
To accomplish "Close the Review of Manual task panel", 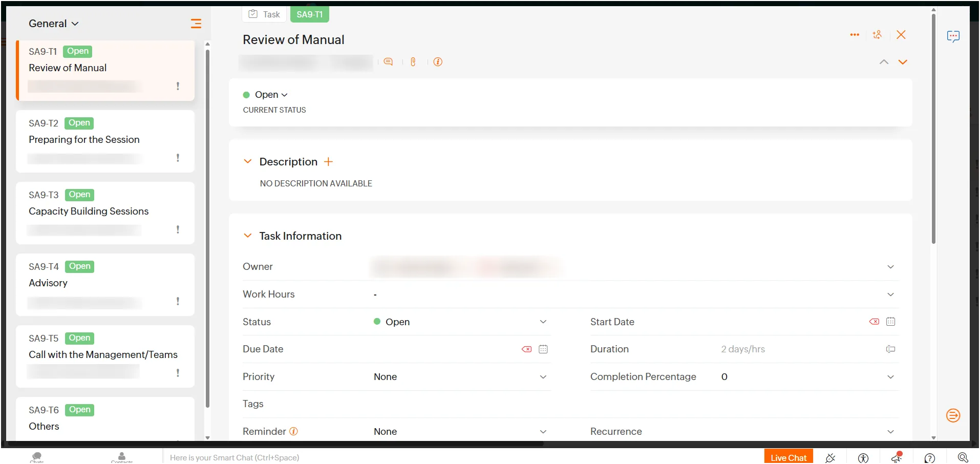I will coord(901,35).
